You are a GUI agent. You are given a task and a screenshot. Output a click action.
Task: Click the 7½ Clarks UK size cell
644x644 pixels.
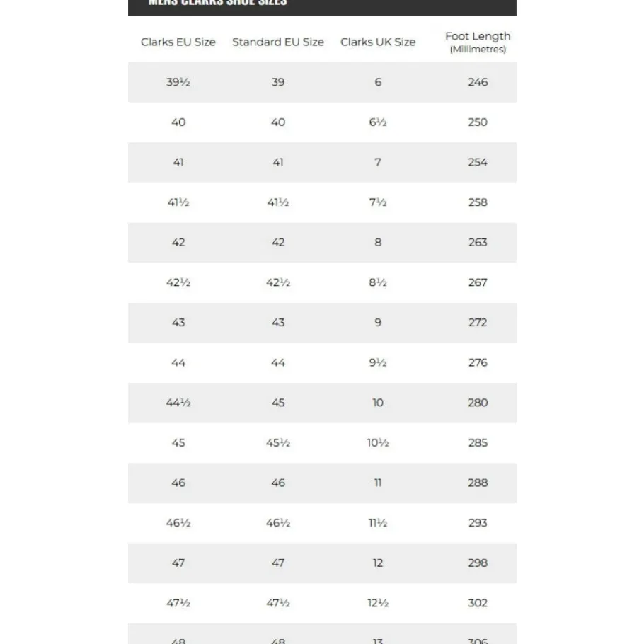pyautogui.click(x=378, y=202)
